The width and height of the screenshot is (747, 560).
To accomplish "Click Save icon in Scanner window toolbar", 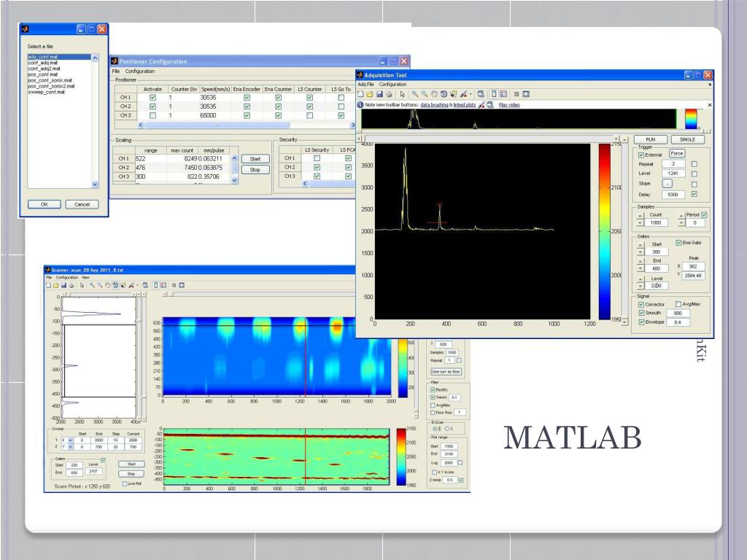I will [x=63, y=285].
